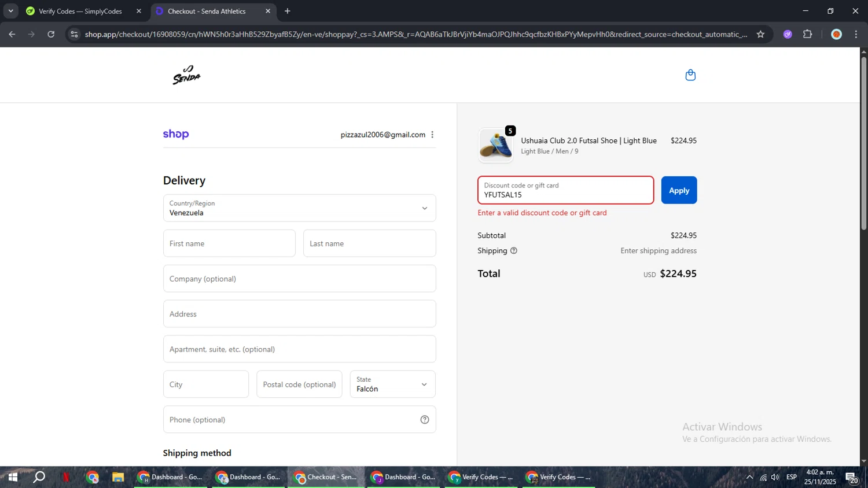
Task: Click the Ushuaia futsal shoe thumbnail
Action: tap(496, 145)
